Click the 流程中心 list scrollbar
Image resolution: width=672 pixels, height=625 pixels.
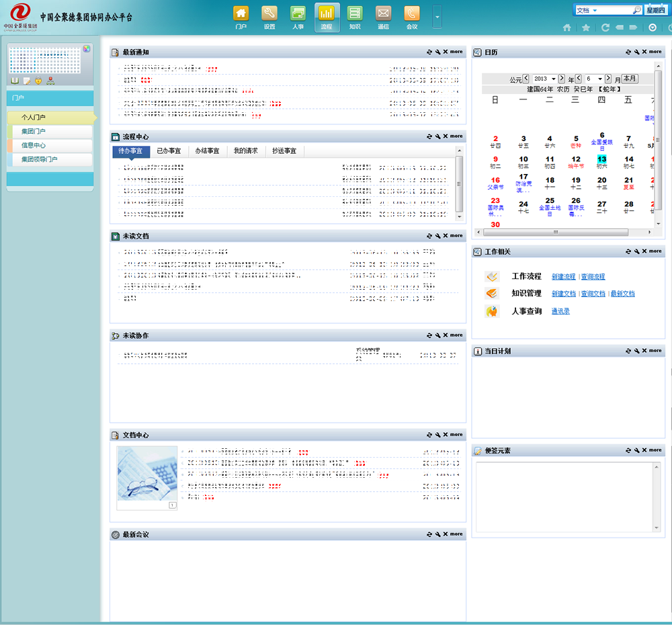click(459, 184)
